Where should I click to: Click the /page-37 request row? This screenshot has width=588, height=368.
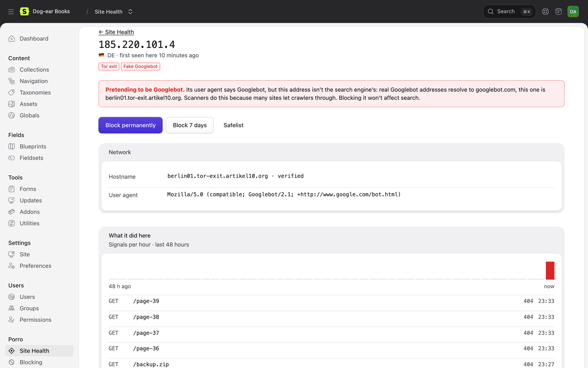pos(332,333)
